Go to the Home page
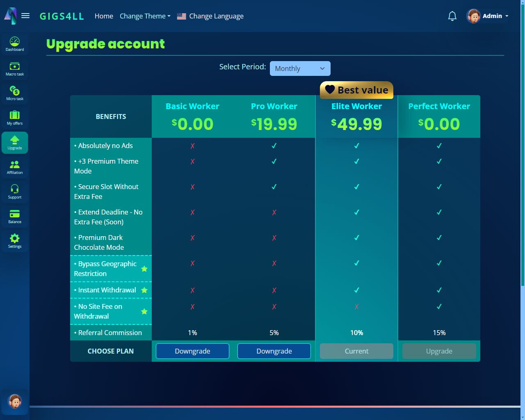 (x=104, y=16)
